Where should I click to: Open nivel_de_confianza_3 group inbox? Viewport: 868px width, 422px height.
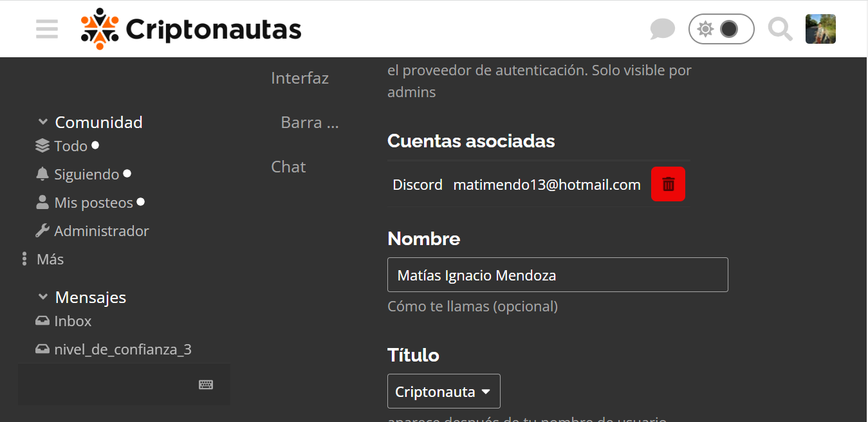point(122,349)
